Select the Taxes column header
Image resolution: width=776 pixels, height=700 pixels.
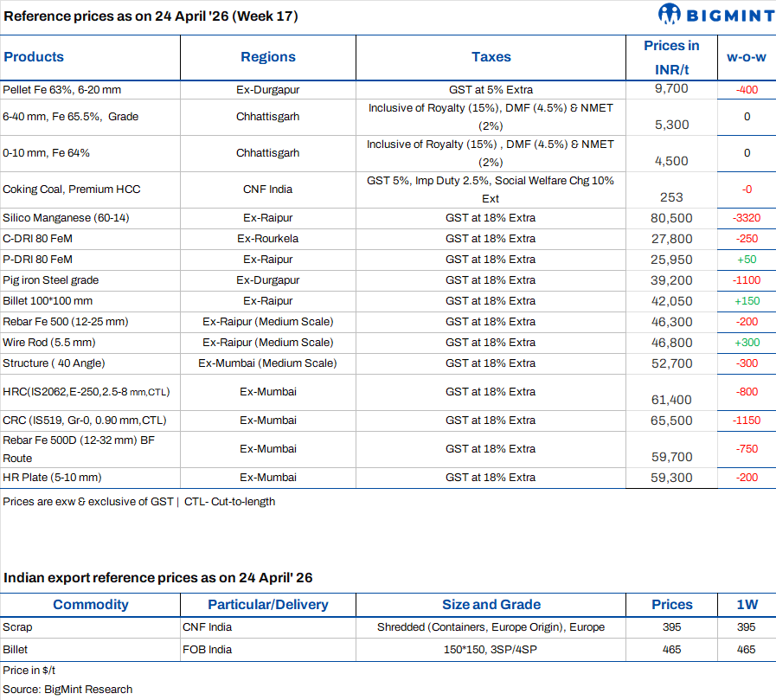[x=491, y=57]
